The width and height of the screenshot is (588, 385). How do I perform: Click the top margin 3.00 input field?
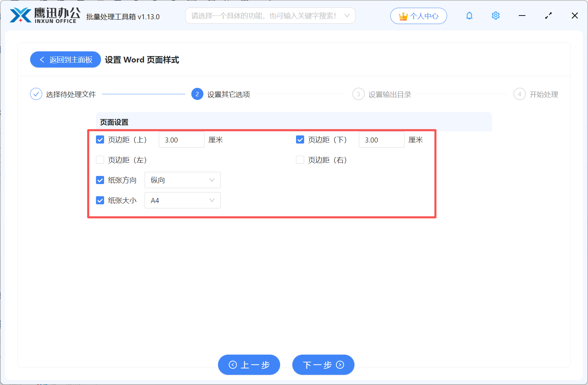pos(181,139)
